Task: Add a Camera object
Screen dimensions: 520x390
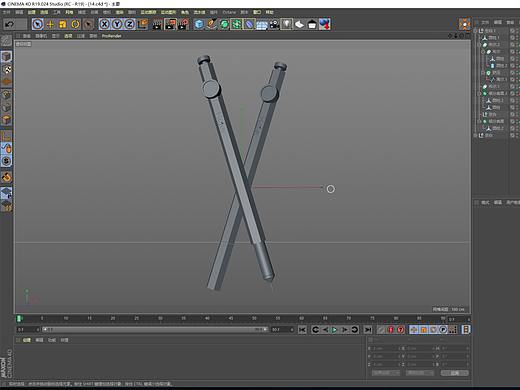Action: [x=274, y=24]
